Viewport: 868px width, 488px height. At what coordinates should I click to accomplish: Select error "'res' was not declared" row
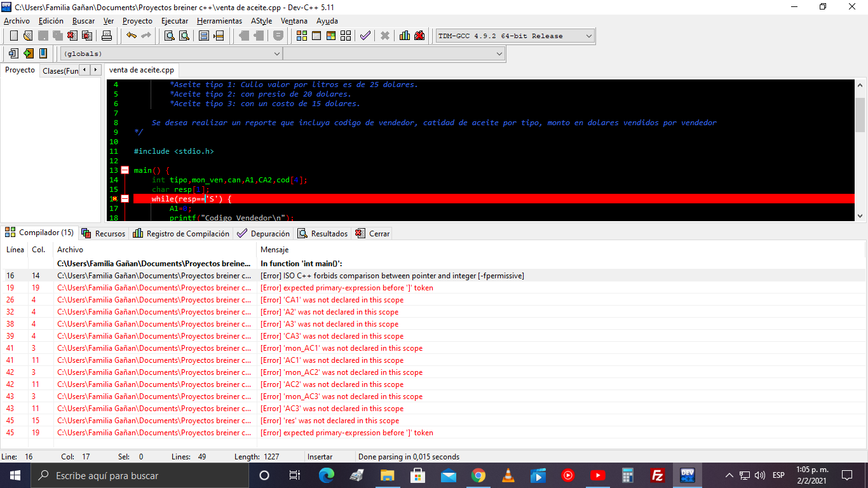pos(433,421)
